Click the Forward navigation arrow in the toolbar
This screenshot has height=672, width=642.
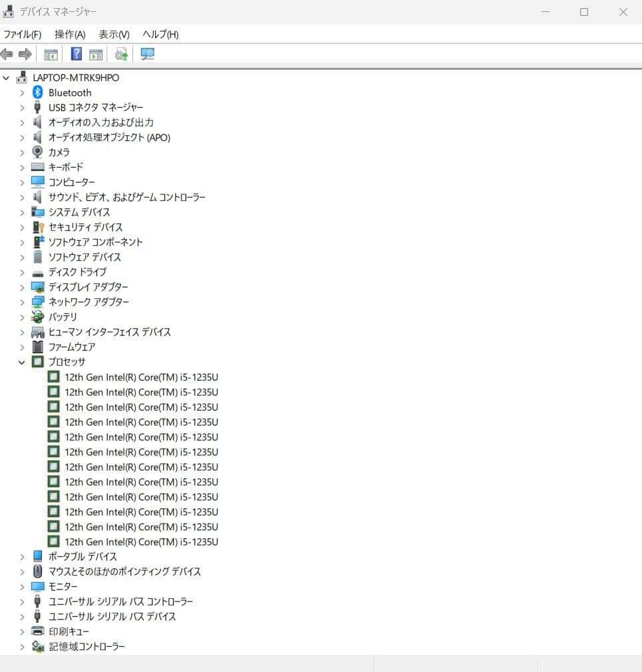[25, 54]
